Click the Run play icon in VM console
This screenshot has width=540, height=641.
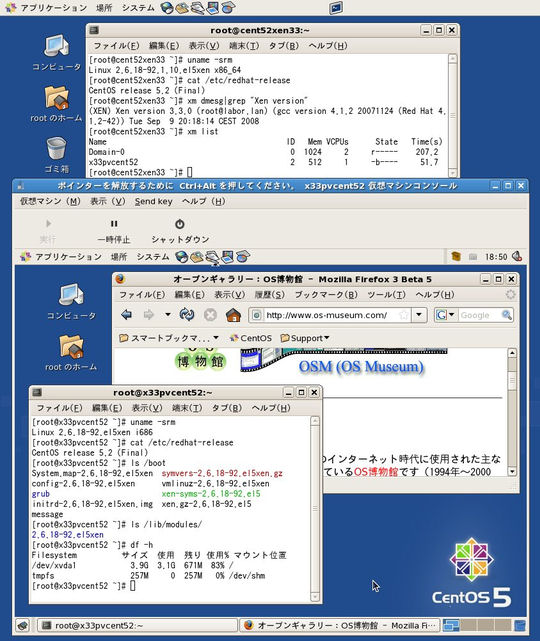coord(48,224)
